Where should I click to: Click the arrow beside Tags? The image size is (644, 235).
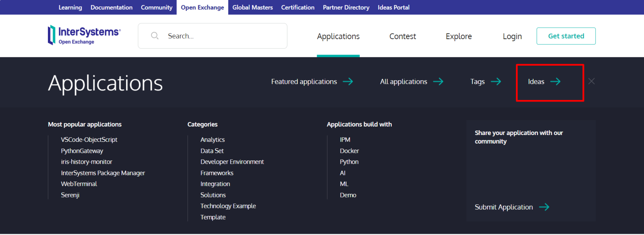click(496, 81)
